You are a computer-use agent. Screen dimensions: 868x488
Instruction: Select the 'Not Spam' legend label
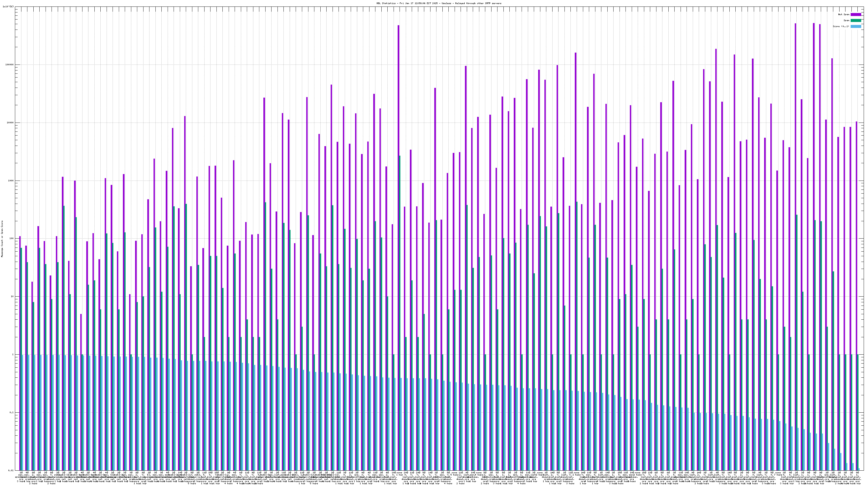(844, 14)
